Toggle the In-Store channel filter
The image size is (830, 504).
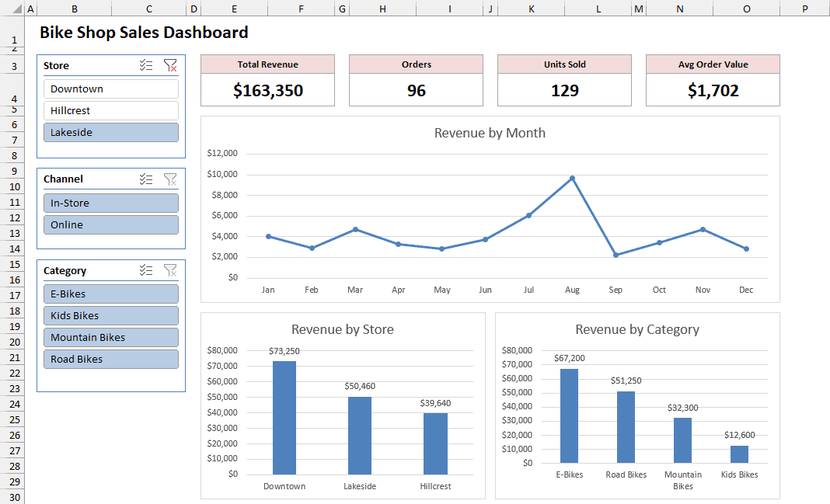tap(111, 203)
